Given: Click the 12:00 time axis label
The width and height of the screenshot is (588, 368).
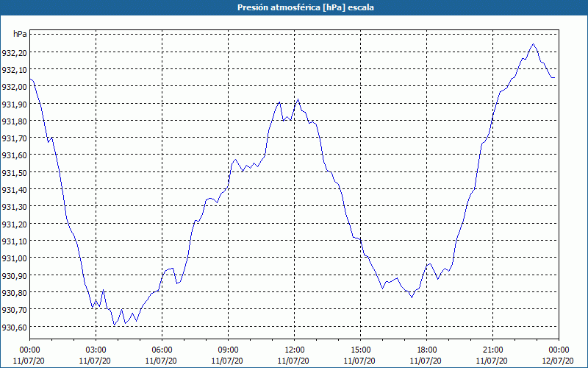Looking at the screenshot, I should pyautogui.click(x=295, y=350).
